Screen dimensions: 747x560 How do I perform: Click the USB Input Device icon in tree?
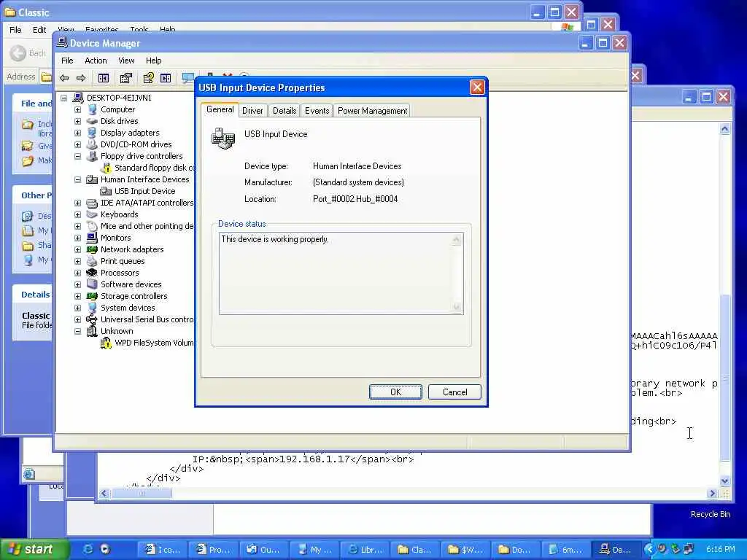coord(106,191)
